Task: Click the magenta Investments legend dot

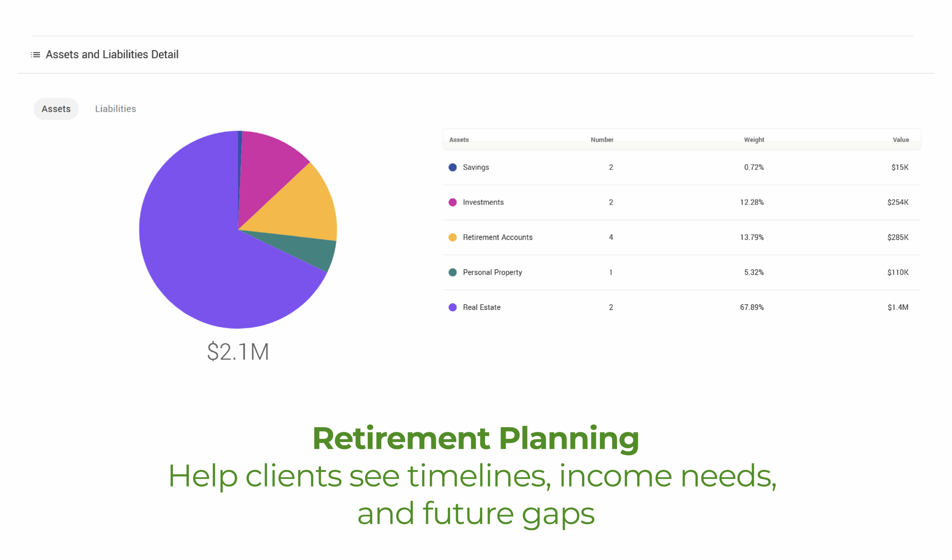Action: pos(452,203)
